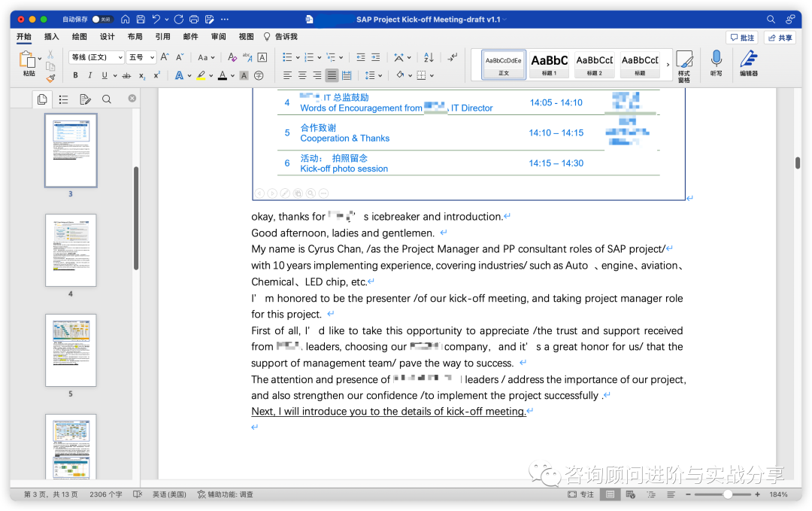Print the document using the printer icon

pos(194,19)
